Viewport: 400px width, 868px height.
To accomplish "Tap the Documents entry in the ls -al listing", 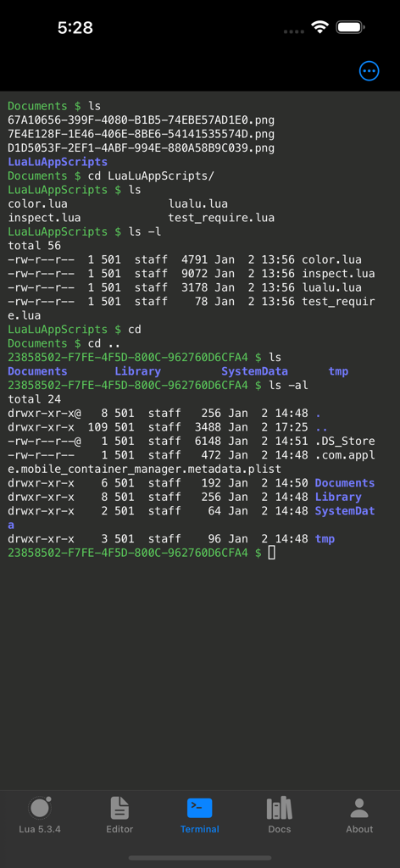I will tap(345, 482).
